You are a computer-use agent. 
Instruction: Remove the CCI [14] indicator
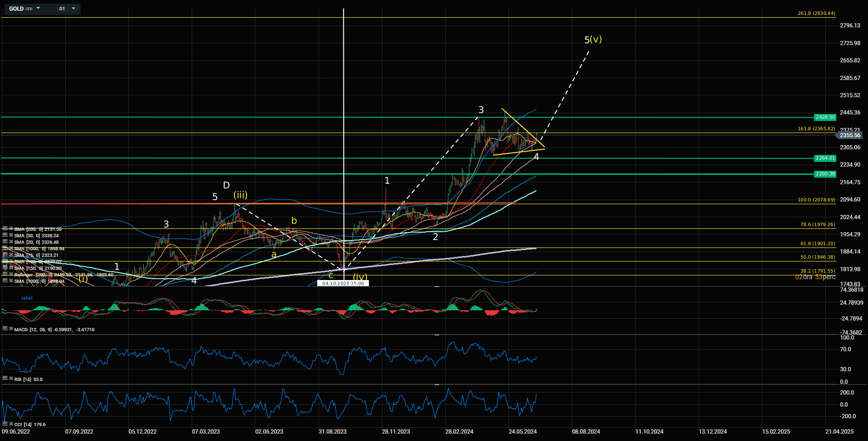(x=10, y=424)
